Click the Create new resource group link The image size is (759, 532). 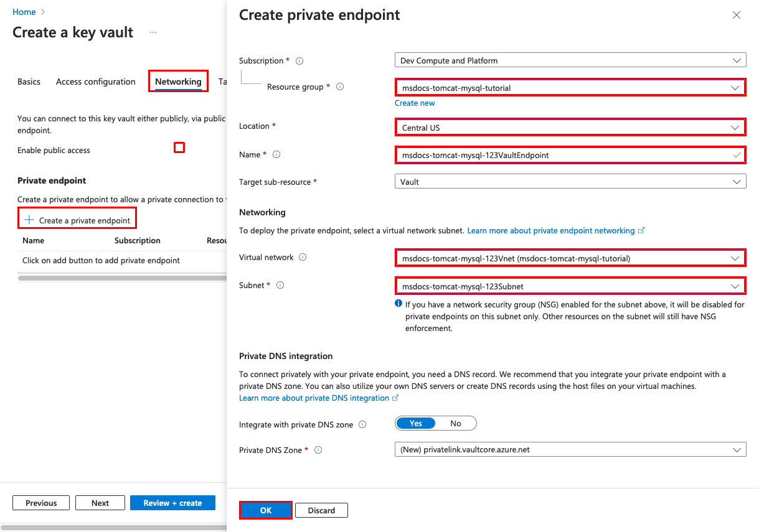[415, 103]
